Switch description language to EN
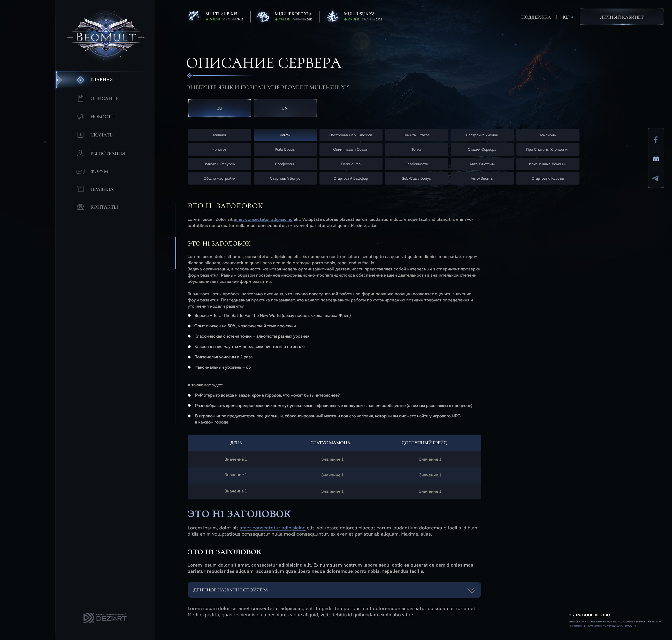Viewport: 672px width, 640px height. pyautogui.click(x=285, y=108)
